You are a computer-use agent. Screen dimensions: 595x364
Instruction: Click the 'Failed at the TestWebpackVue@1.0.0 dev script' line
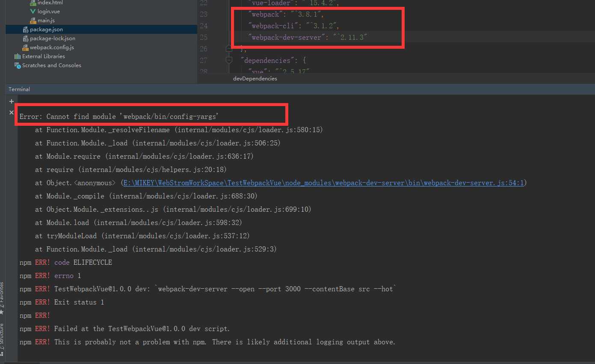(x=125, y=329)
